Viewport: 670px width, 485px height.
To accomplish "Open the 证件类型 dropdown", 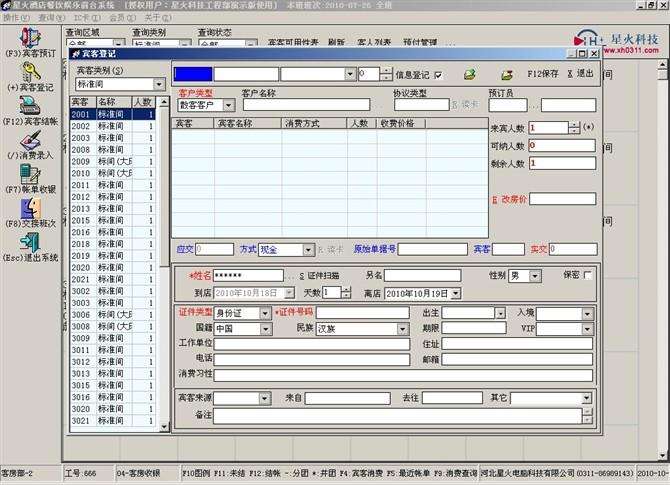I will click(x=264, y=314).
